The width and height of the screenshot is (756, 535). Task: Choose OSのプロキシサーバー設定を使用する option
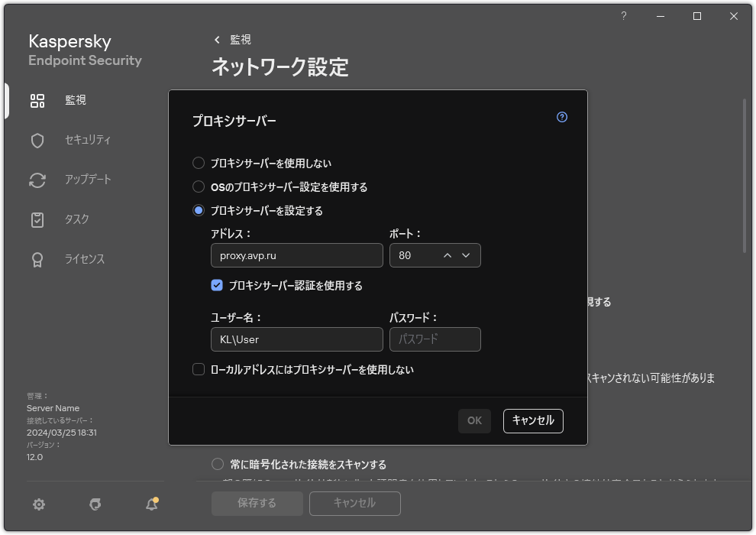tap(200, 186)
